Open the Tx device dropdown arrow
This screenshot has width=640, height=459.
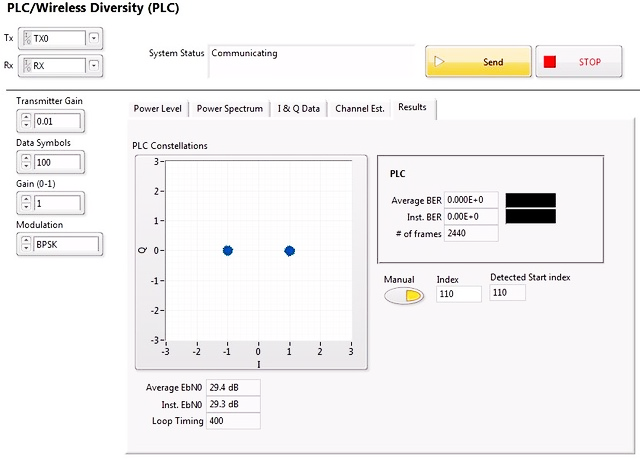pos(94,39)
